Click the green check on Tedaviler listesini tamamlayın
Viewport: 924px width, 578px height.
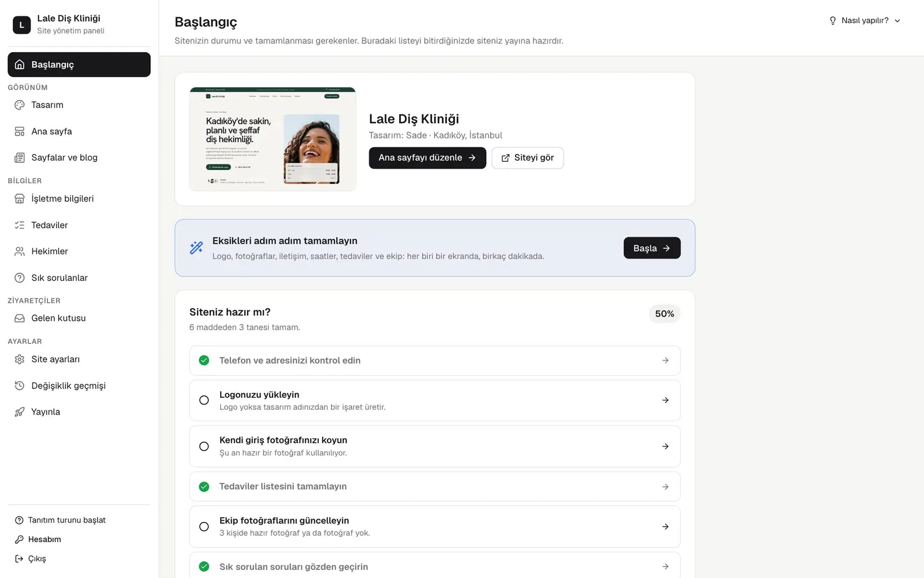point(204,487)
